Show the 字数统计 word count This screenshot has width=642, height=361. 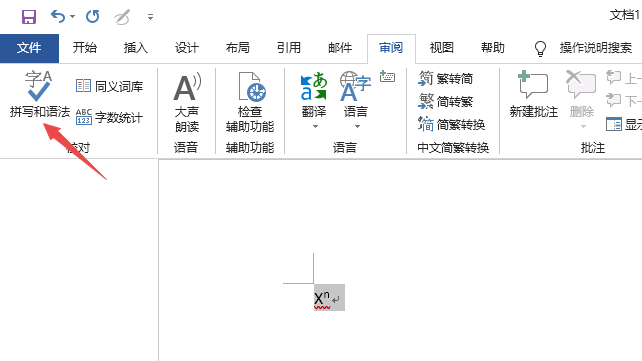point(109,117)
